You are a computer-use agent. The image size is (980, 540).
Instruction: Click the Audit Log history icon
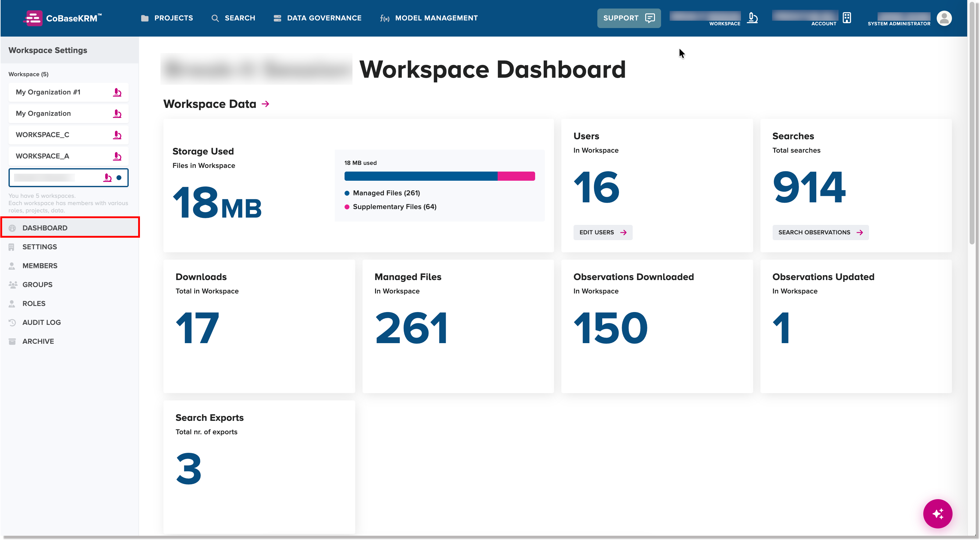(12, 322)
